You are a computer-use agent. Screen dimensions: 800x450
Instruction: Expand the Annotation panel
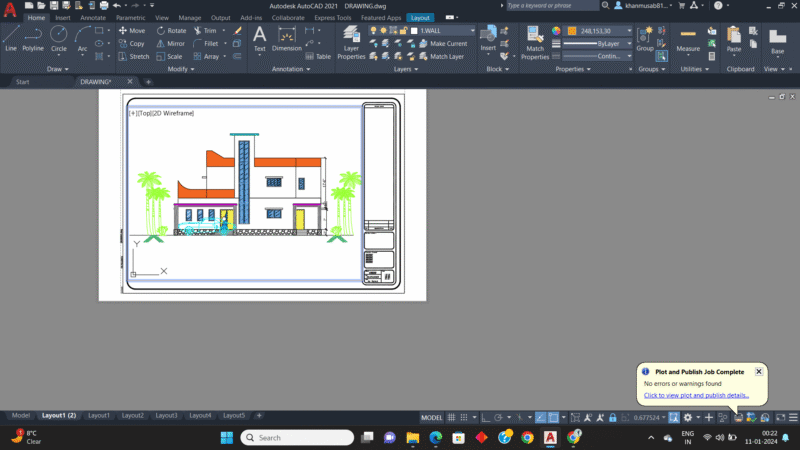tap(291, 69)
